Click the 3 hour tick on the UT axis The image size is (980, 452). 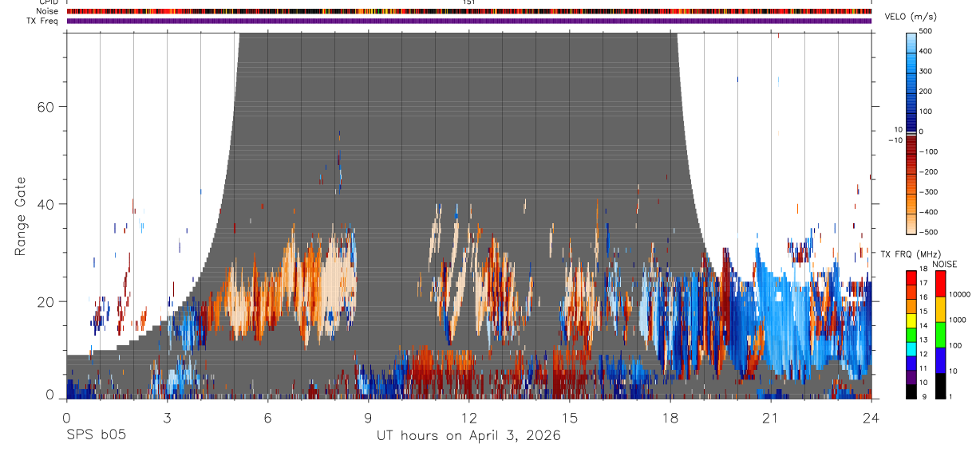coord(167,417)
